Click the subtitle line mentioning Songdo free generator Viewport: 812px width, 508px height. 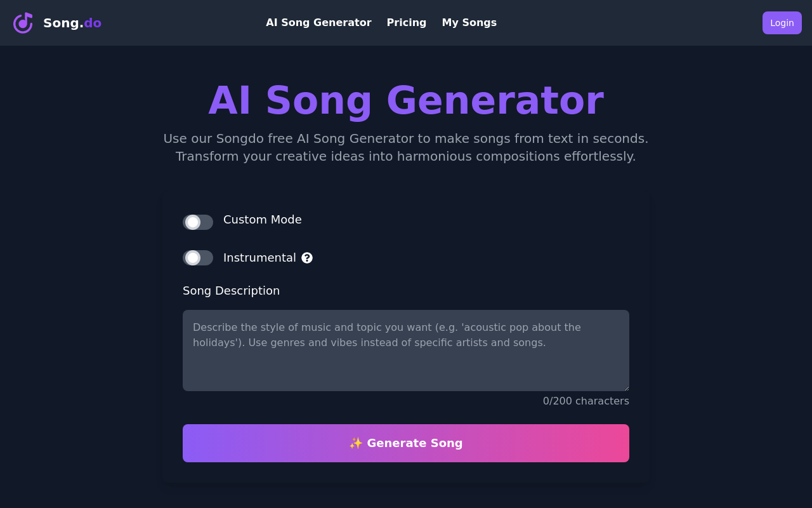tap(406, 138)
